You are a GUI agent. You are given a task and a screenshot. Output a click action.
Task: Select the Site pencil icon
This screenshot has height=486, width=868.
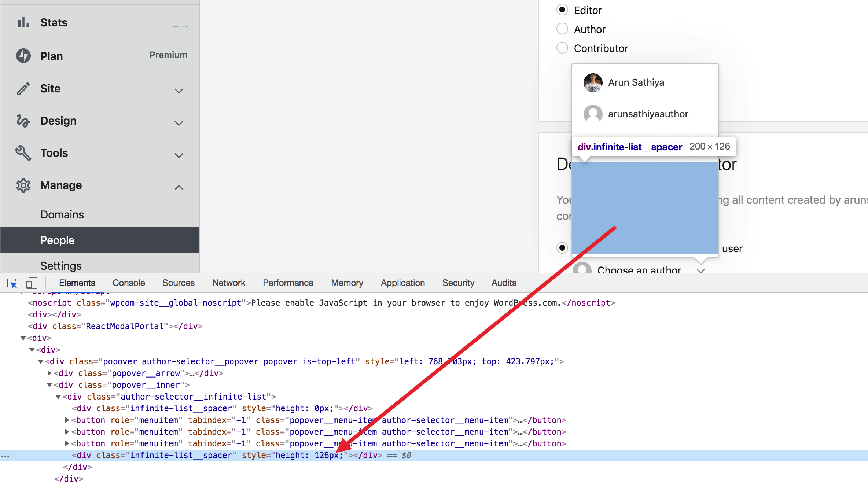(23, 88)
